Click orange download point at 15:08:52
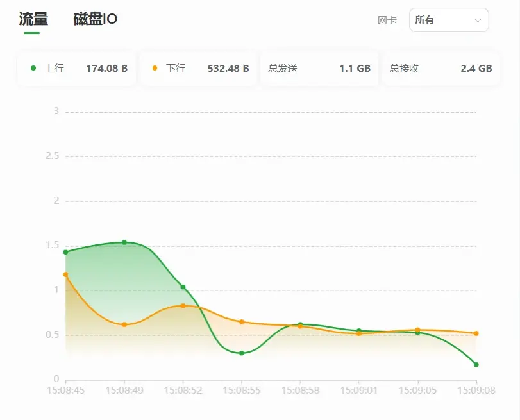The image size is (520, 420). click(x=183, y=306)
